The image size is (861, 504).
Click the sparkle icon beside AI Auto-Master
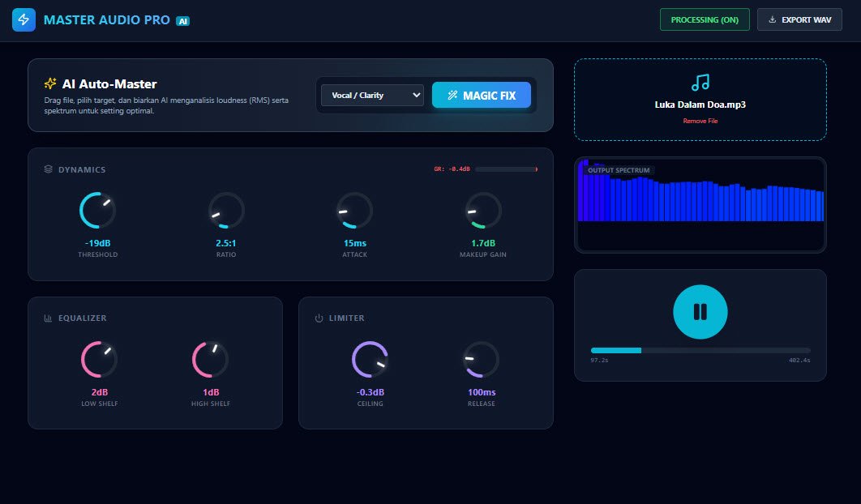coord(50,83)
